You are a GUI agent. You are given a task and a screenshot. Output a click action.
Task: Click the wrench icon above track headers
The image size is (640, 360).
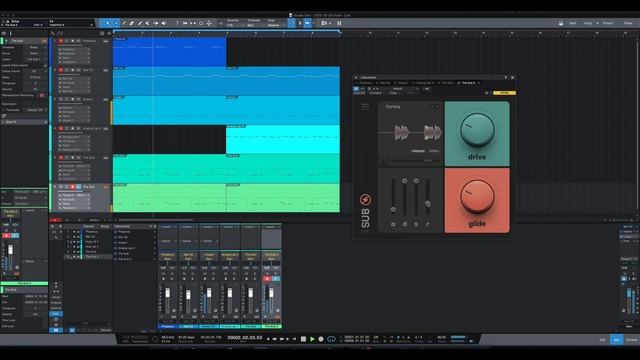coord(53,33)
